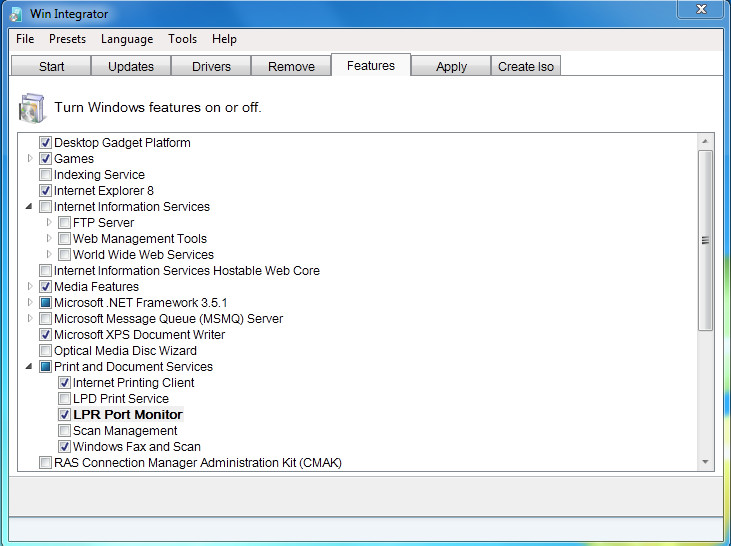
Task: Switch to the Create Iso tab
Action: pyautogui.click(x=526, y=66)
